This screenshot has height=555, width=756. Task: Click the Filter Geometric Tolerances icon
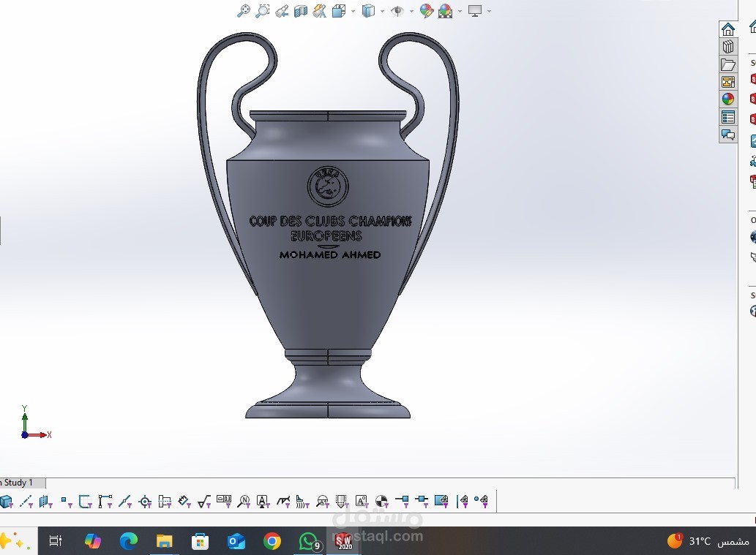[224, 502]
